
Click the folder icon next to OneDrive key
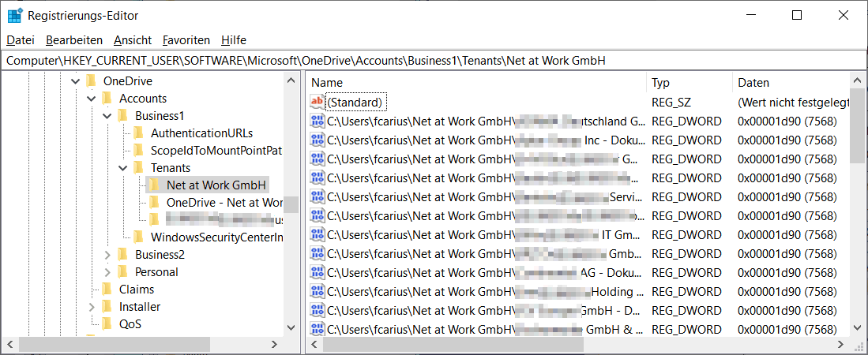click(x=92, y=81)
